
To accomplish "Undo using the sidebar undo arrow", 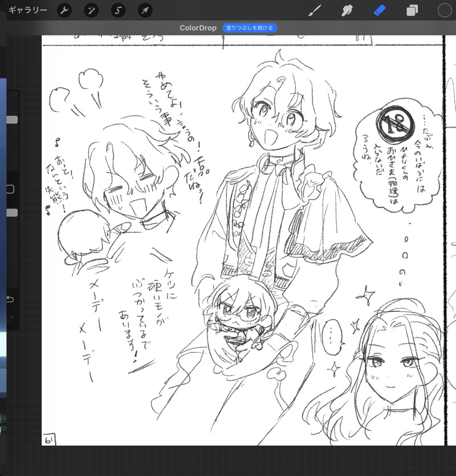I will pyautogui.click(x=10, y=299).
